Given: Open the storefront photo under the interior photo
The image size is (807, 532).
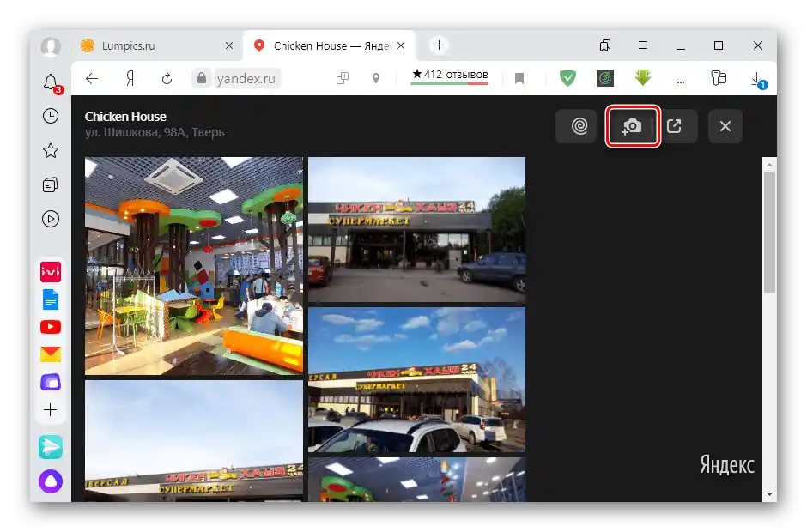Looking at the screenshot, I should 194,441.
